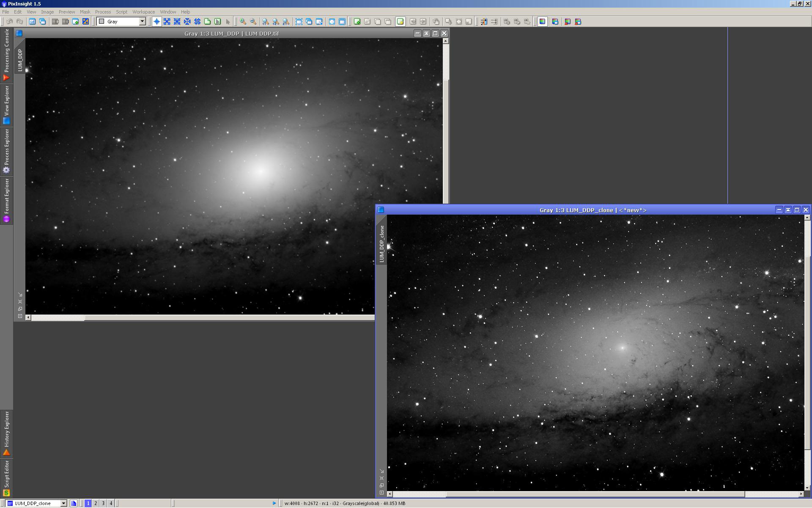Open the Preview menu
The width and height of the screenshot is (812, 508).
pos(67,12)
